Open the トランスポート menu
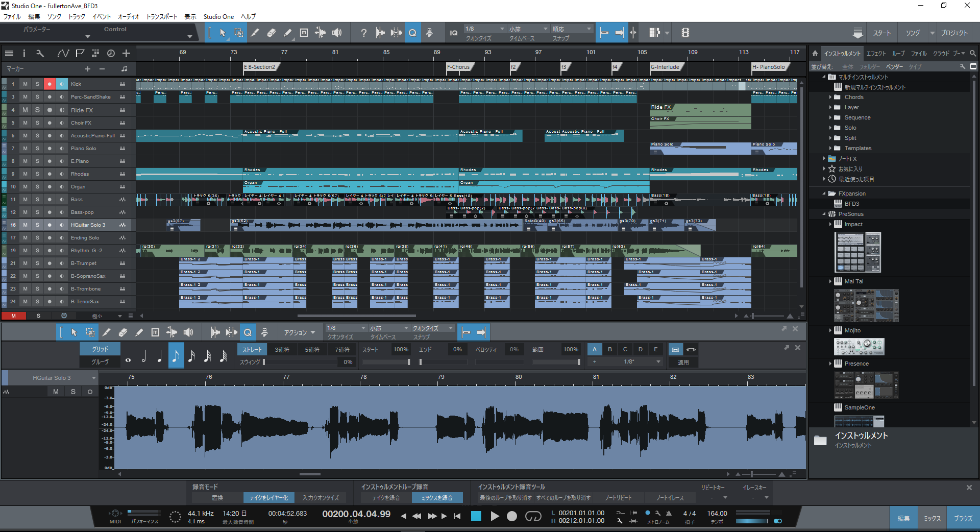The height and width of the screenshot is (532, 980). [162, 16]
